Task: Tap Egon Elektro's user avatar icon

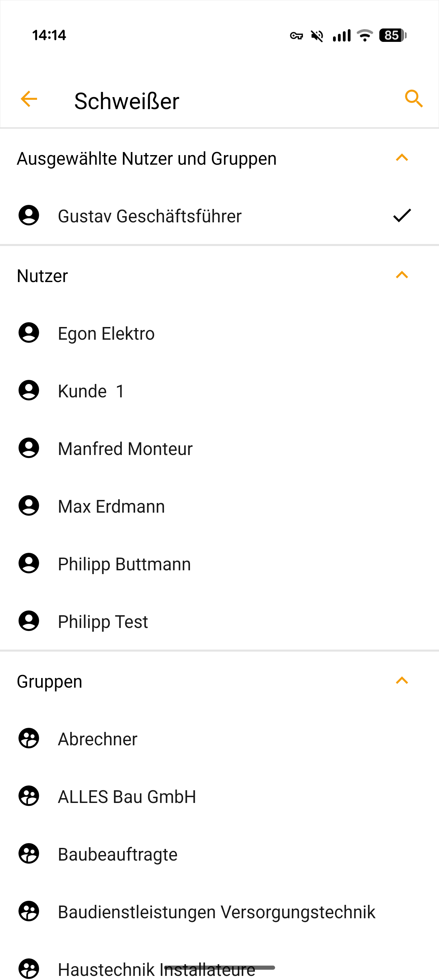Action: click(29, 333)
